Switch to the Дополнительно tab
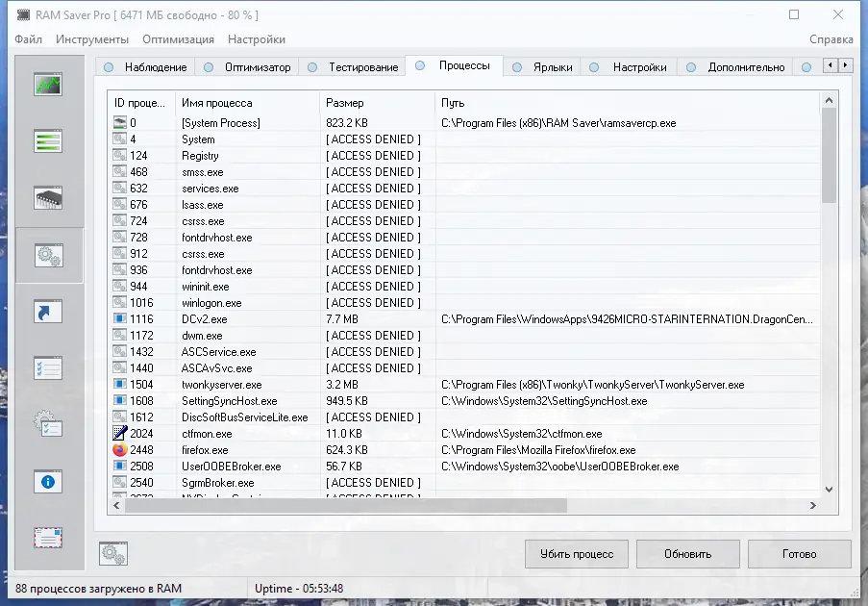Screen dimensions: 868x606 coord(735,67)
